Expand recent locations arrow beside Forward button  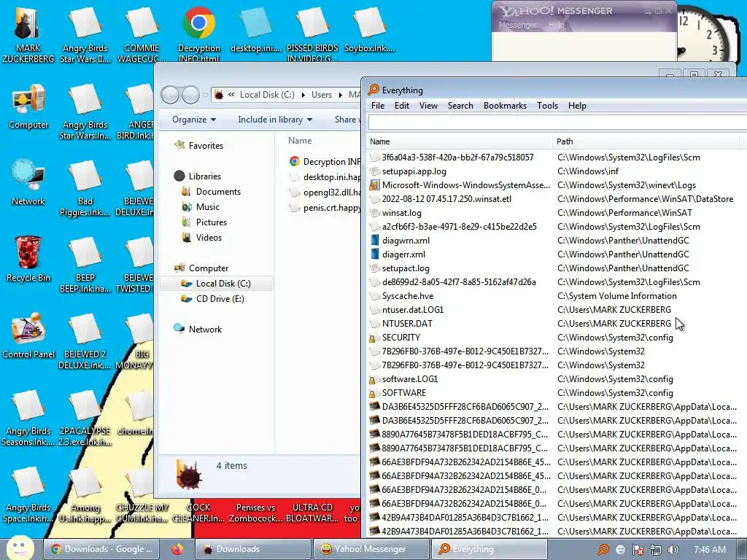(x=205, y=96)
